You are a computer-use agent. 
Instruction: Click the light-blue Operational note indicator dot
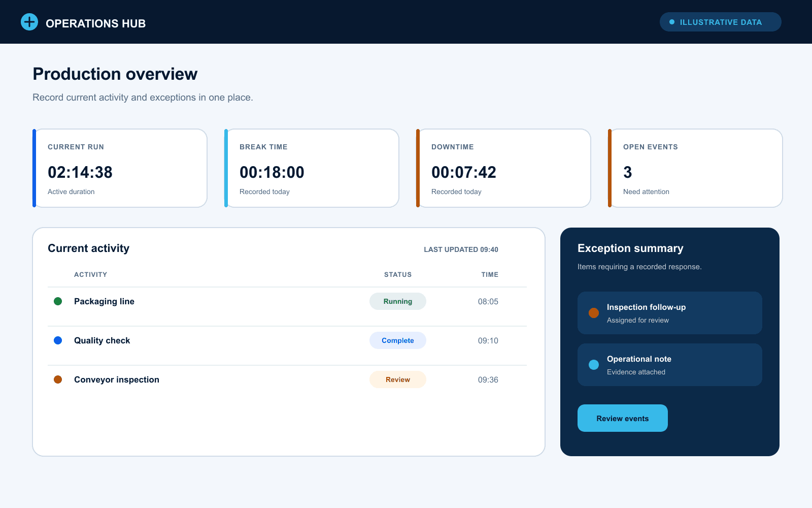point(594,365)
